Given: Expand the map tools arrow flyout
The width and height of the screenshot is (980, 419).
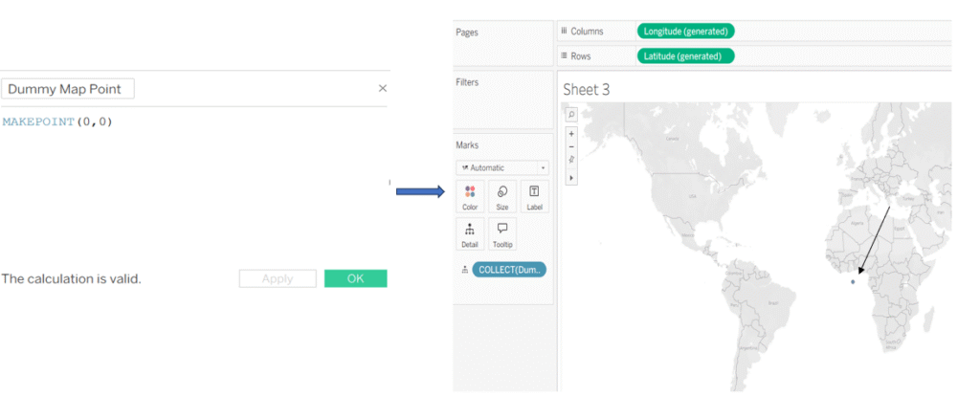Looking at the screenshot, I should click(571, 178).
